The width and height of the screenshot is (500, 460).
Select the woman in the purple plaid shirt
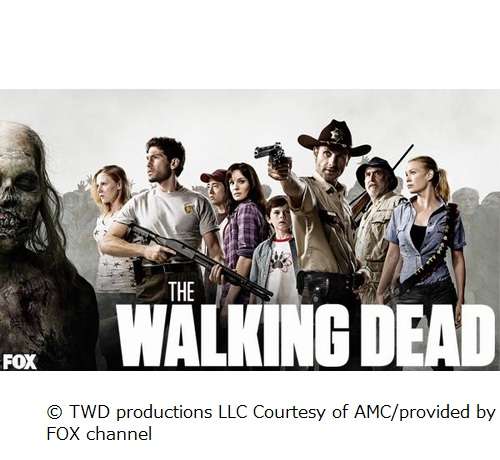242,230
